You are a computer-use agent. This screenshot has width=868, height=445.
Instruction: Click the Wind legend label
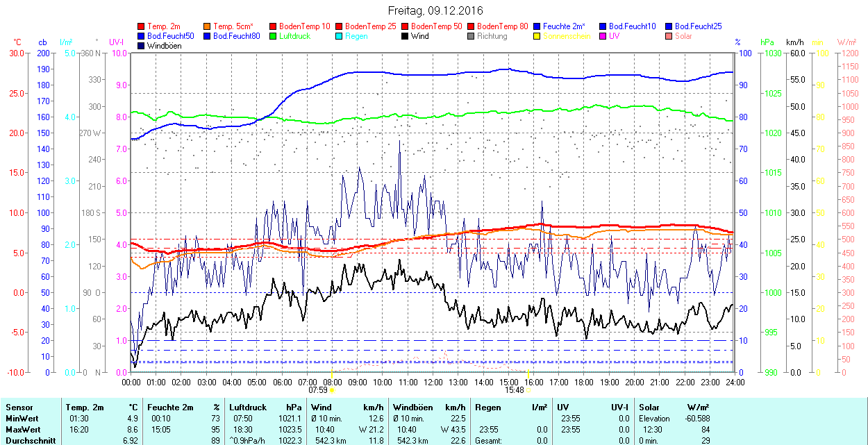click(x=419, y=36)
